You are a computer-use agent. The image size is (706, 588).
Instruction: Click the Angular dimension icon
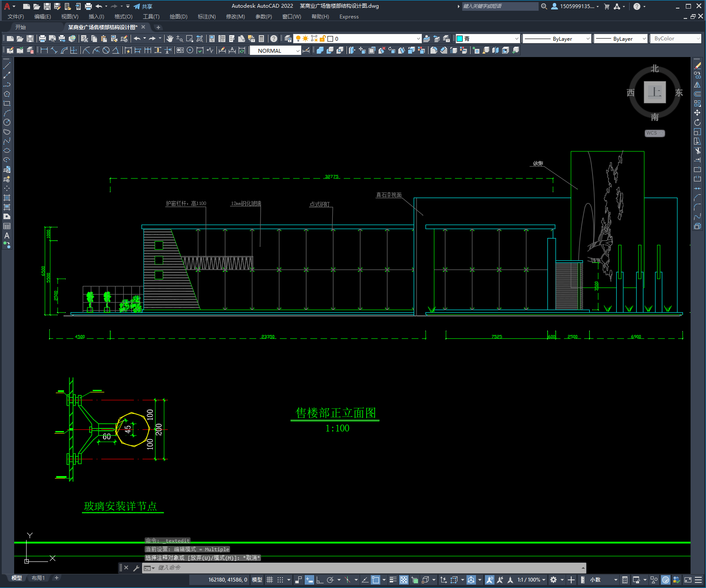(115, 50)
